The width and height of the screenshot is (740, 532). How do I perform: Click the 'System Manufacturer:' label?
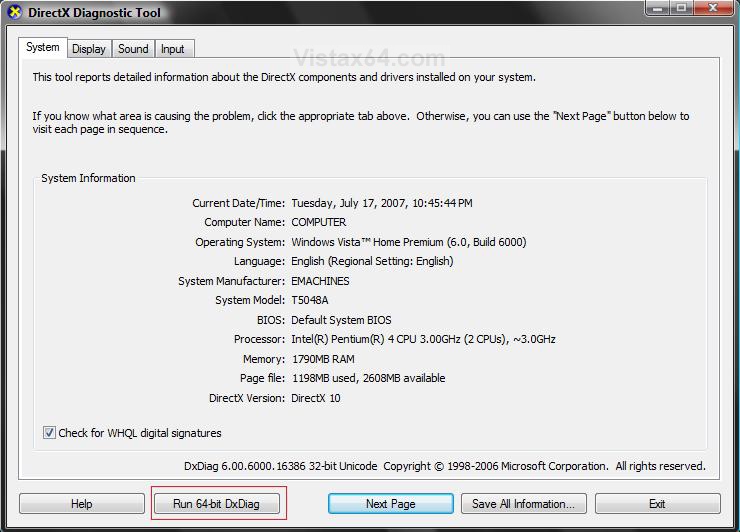(x=232, y=281)
